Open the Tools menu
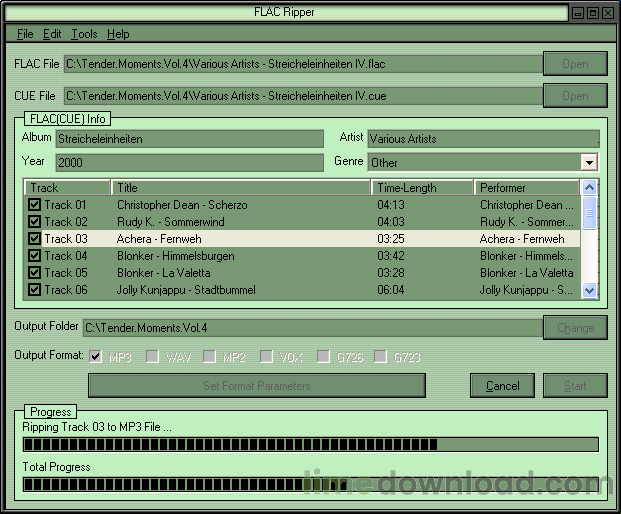 point(84,34)
